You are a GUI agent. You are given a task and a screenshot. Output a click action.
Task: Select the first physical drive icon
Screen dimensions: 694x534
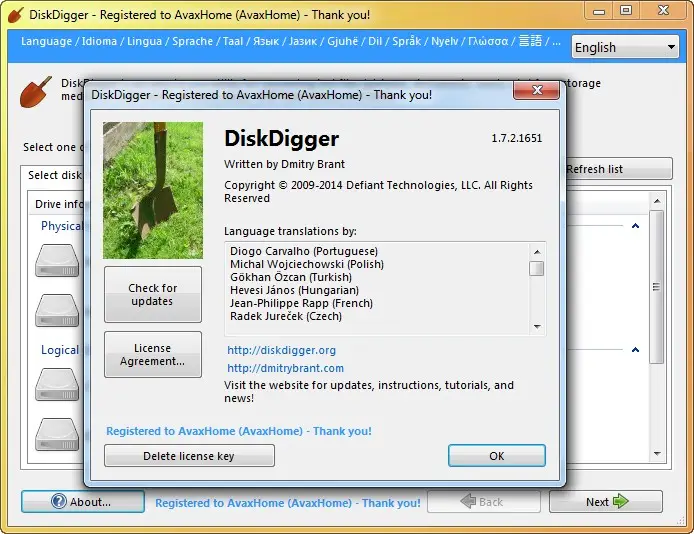pyautogui.click(x=57, y=261)
